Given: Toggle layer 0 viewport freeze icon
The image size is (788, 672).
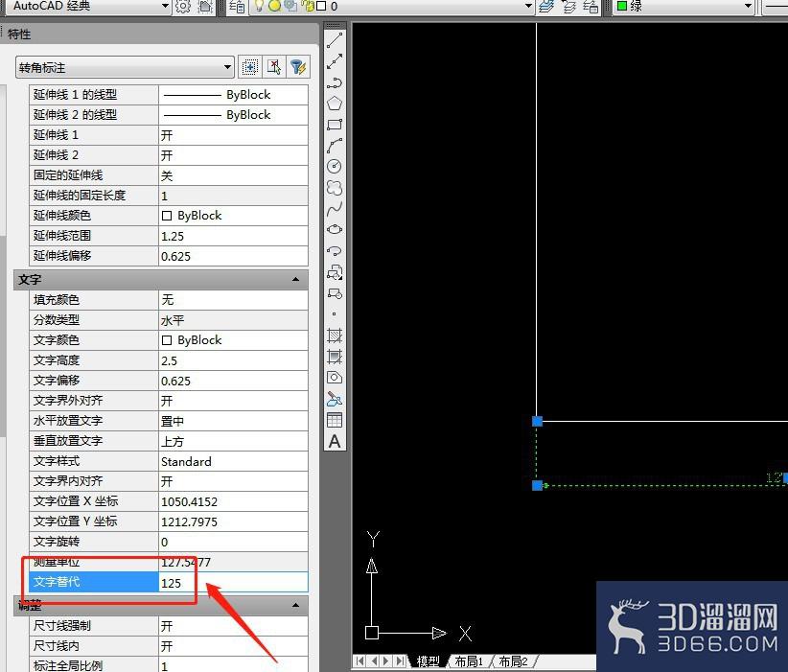Looking at the screenshot, I should (291, 6).
